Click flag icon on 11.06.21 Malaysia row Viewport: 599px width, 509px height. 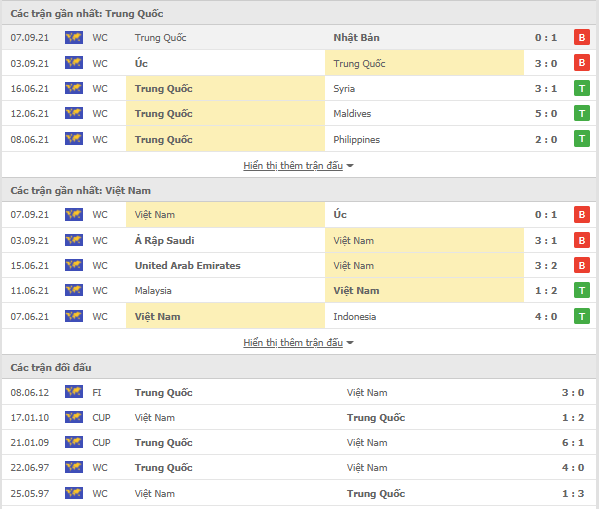click(x=74, y=290)
